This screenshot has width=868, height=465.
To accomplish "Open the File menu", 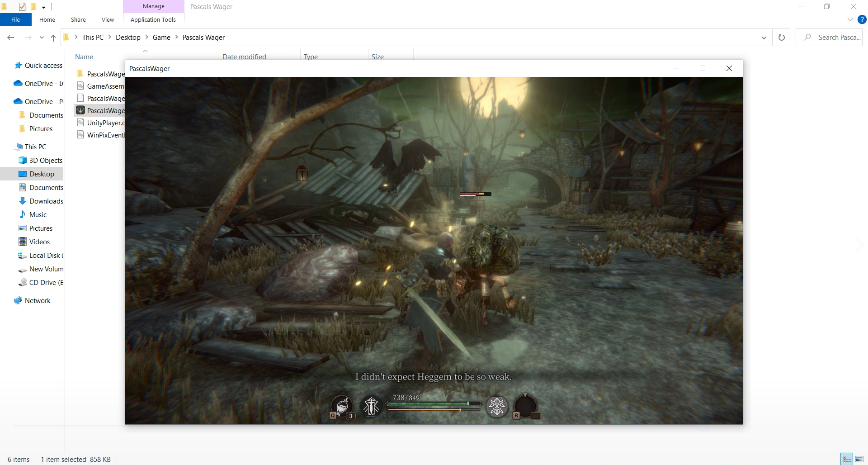I will 16,19.
